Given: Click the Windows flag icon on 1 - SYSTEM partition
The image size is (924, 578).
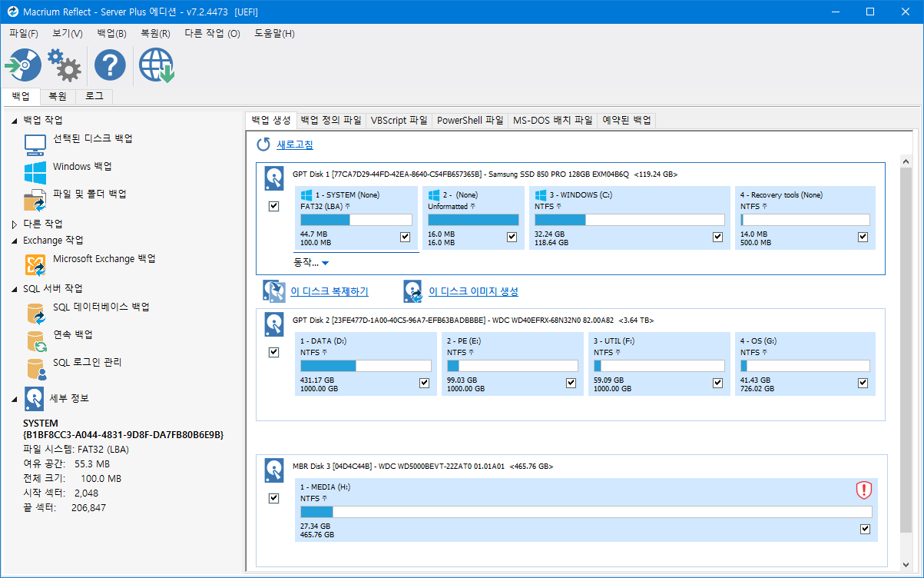Looking at the screenshot, I should coord(306,195).
